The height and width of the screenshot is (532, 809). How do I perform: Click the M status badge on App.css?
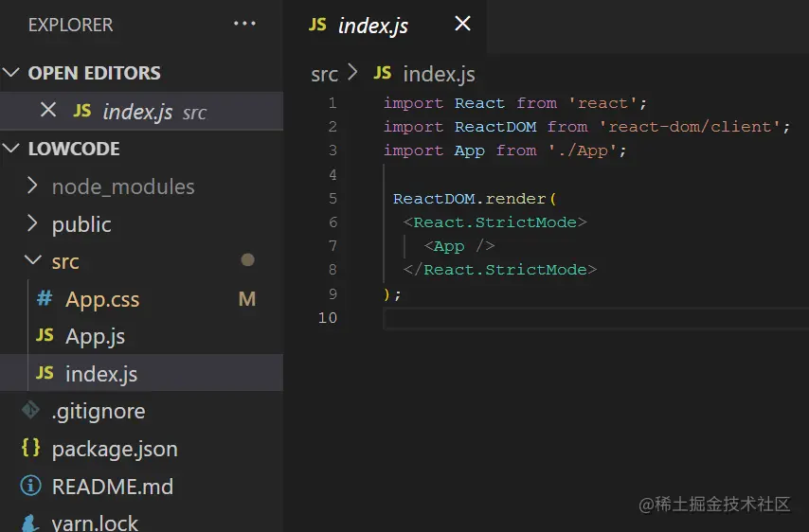pyautogui.click(x=247, y=299)
